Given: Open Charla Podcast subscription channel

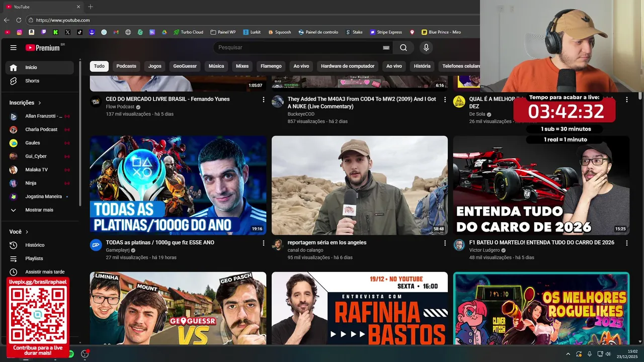Looking at the screenshot, I should tap(40, 130).
